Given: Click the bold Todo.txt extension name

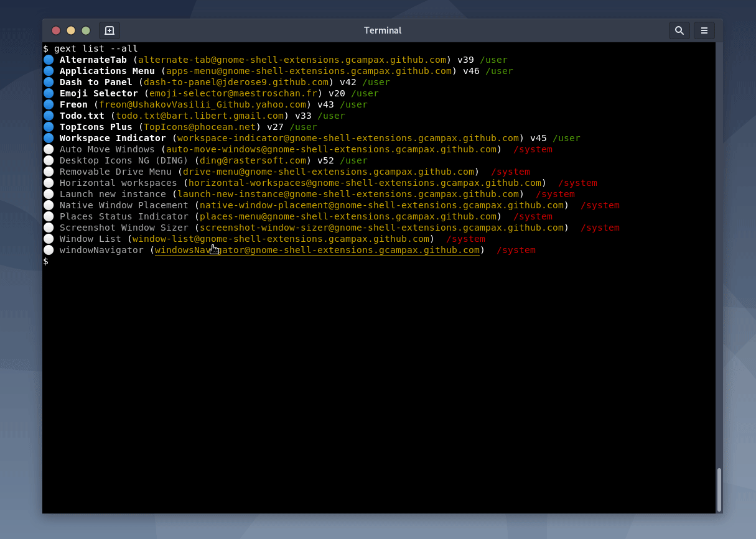Looking at the screenshot, I should 82,116.
